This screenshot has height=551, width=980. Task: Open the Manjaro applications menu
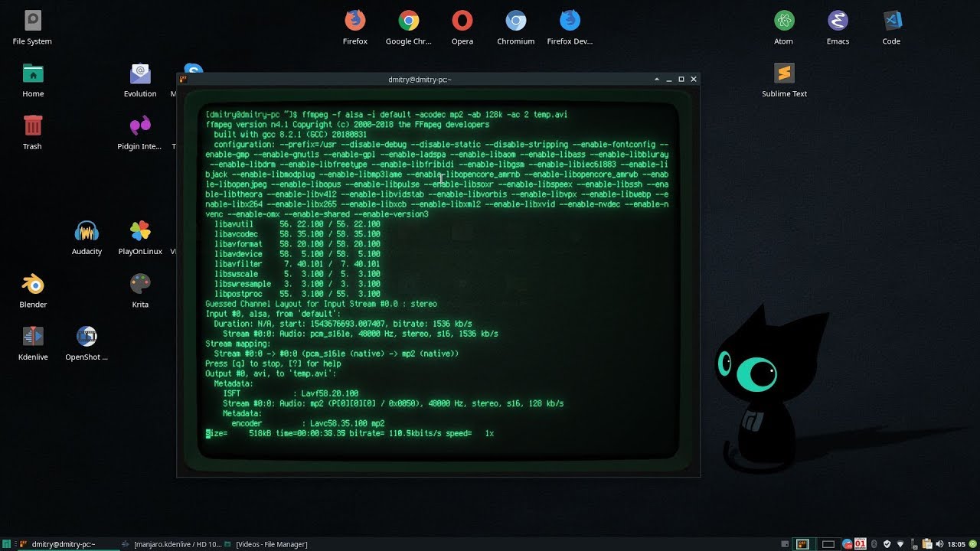coord(8,543)
